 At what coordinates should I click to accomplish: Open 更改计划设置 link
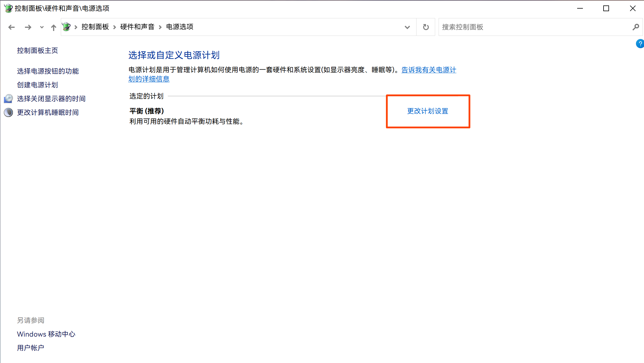coord(427,111)
